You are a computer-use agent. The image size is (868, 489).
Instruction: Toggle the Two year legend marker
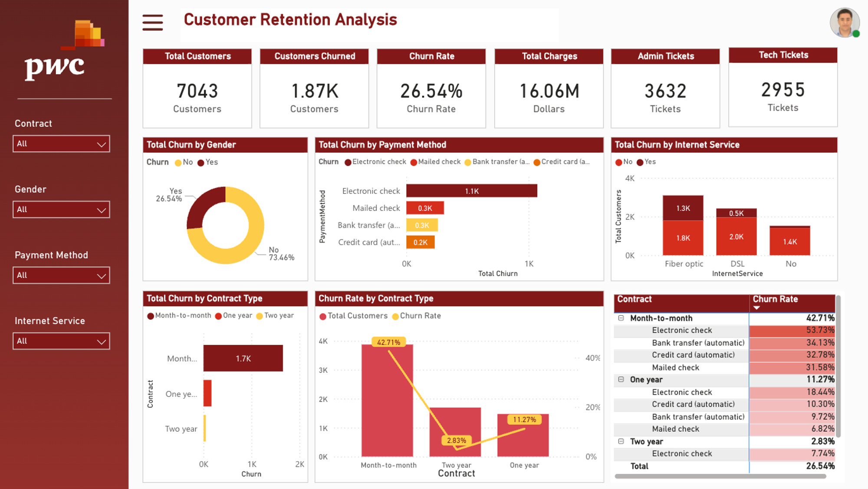[x=260, y=316]
